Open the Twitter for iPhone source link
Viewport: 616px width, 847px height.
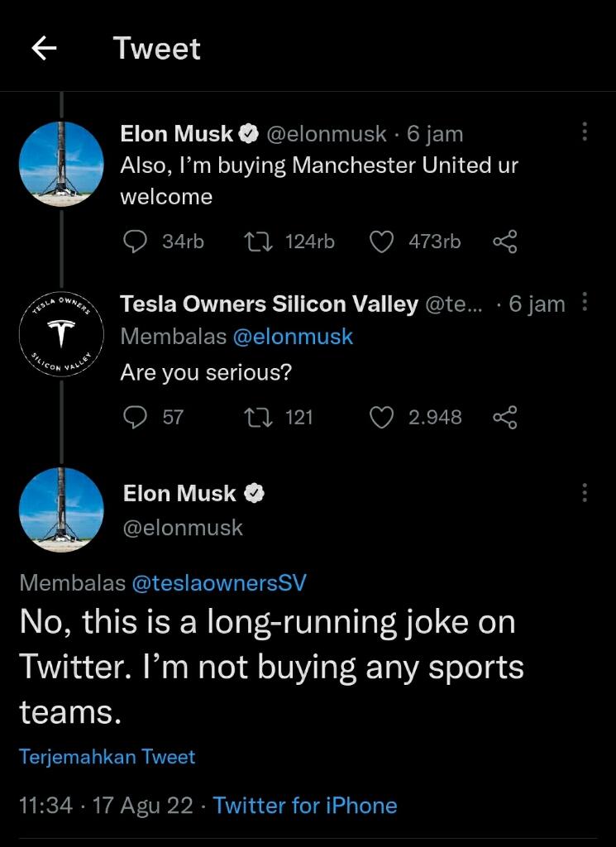pos(305,806)
